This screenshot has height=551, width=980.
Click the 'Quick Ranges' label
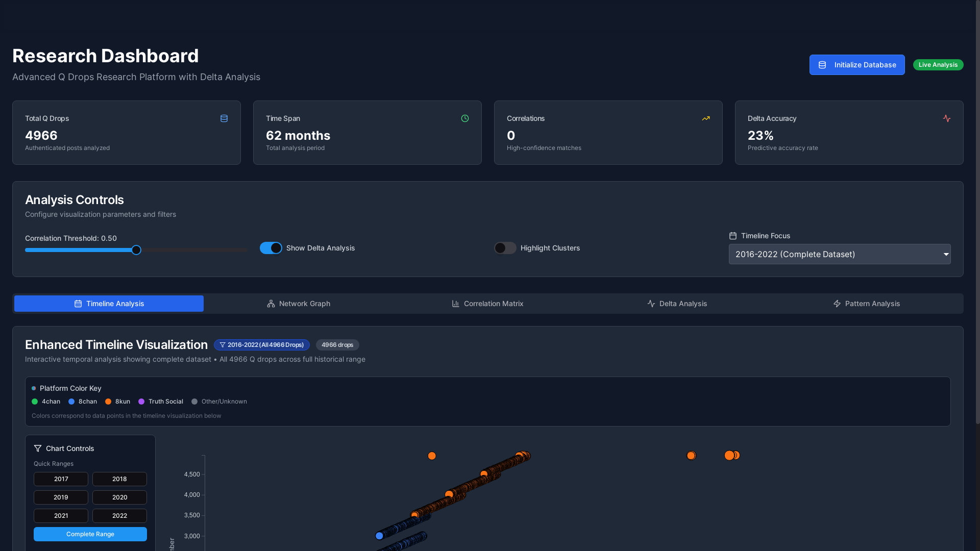[x=54, y=464]
